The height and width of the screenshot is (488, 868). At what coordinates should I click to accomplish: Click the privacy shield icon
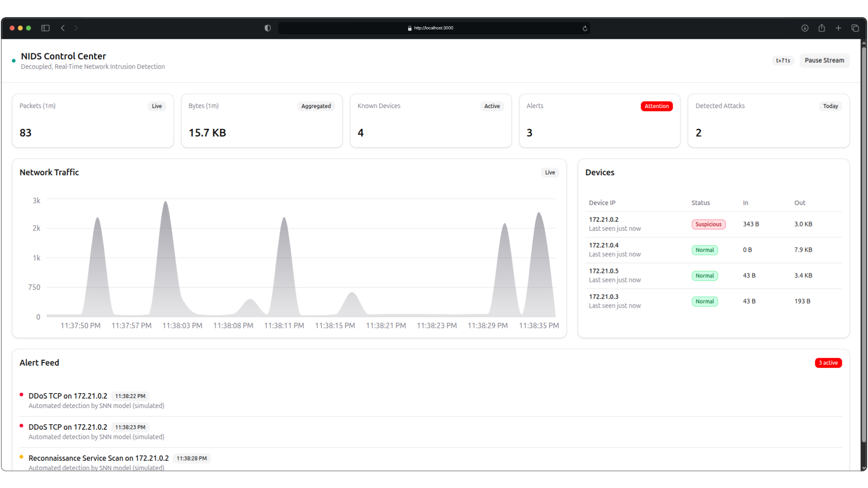point(268,28)
